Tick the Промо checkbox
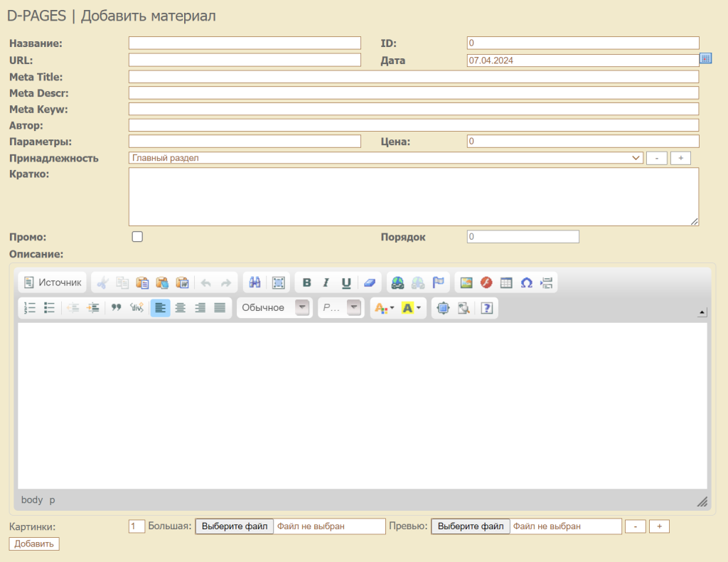Image resolution: width=728 pixels, height=562 pixels. point(137,237)
